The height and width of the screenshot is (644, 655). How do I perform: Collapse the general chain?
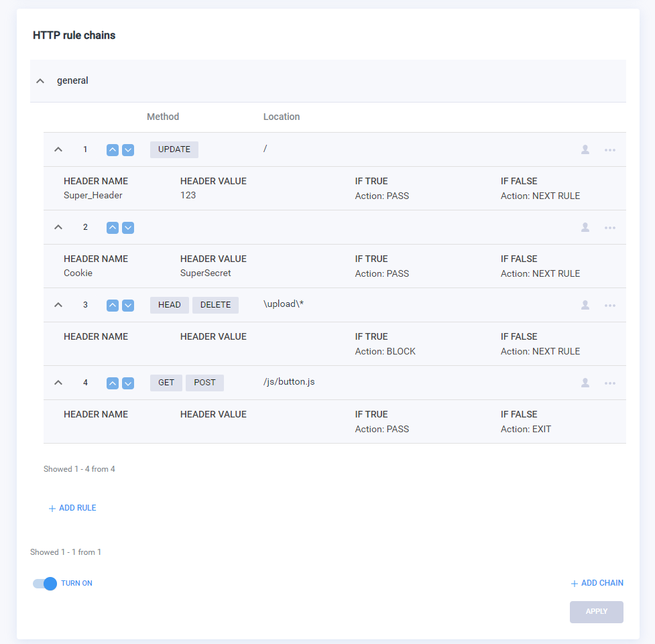[x=40, y=81]
